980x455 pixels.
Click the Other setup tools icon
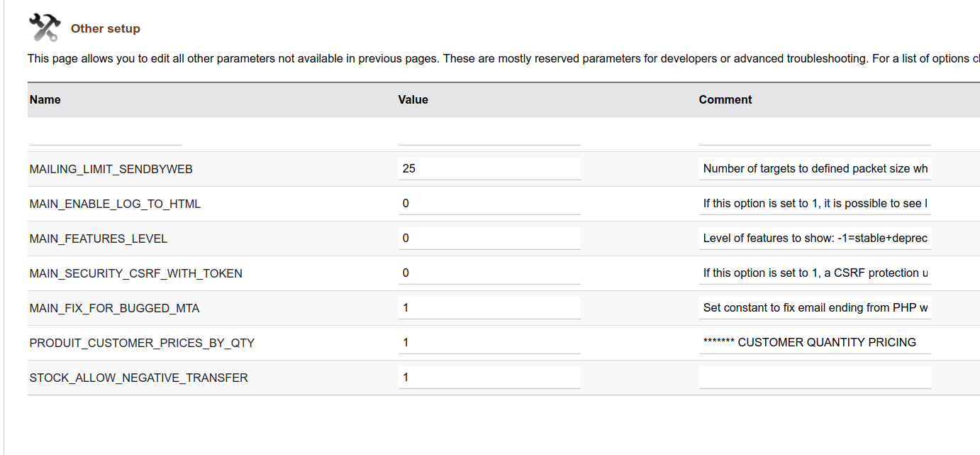(x=45, y=28)
